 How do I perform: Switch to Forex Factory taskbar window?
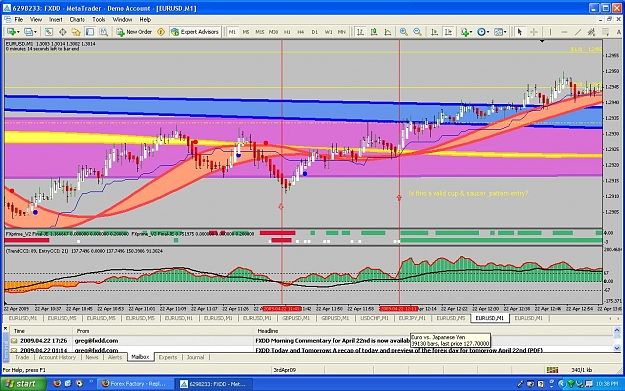point(136,384)
